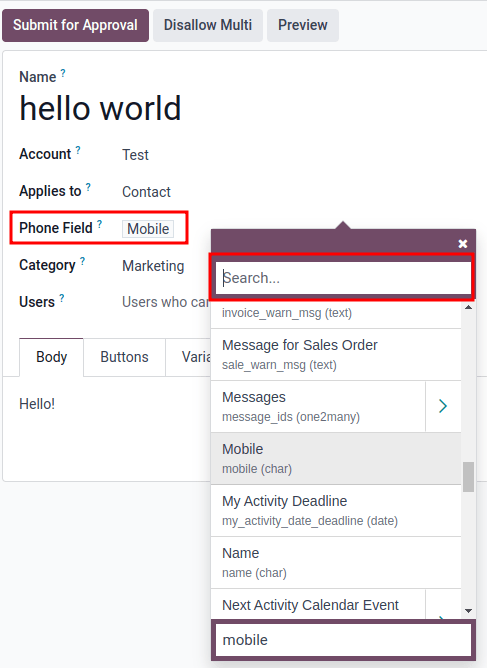Click the scrollbar thumb of field list
Image resolution: width=487 pixels, height=668 pixels.
[468, 477]
